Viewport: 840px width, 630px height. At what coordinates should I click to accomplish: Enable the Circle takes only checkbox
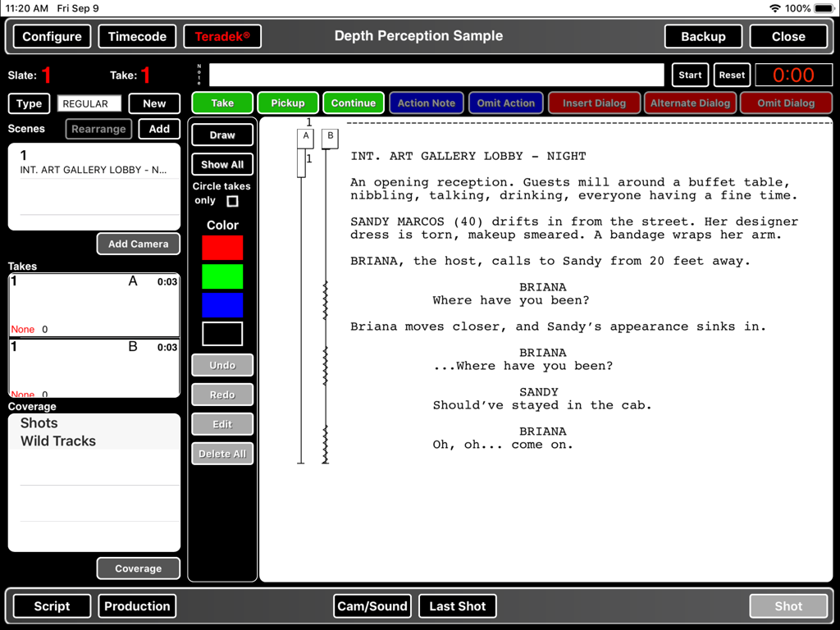click(232, 199)
